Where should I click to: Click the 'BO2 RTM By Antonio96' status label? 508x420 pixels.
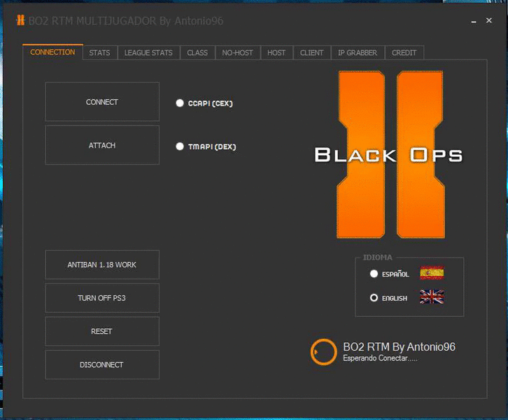[399, 347]
